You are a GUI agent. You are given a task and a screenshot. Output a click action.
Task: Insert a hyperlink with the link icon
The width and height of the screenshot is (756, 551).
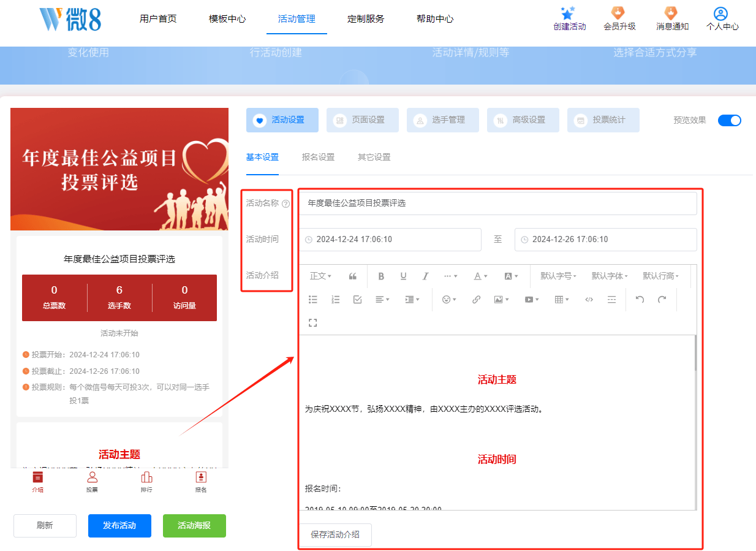(476, 300)
